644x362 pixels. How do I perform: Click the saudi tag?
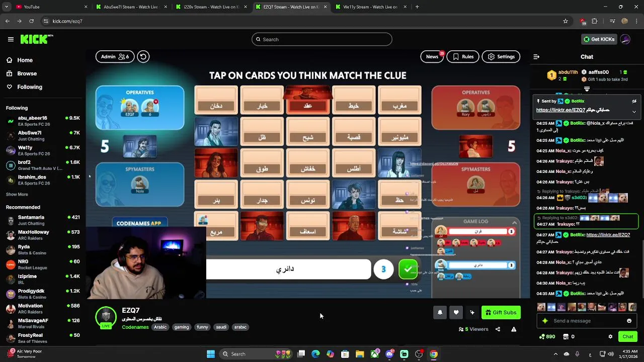click(x=221, y=327)
